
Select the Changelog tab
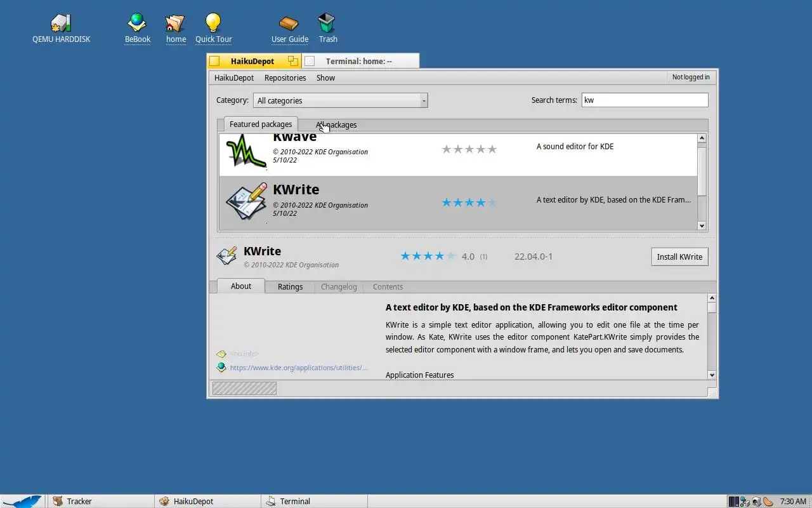point(339,286)
